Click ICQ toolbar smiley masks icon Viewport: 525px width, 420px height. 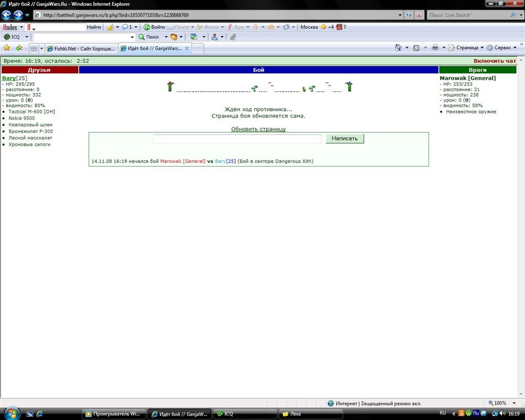pos(174,37)
